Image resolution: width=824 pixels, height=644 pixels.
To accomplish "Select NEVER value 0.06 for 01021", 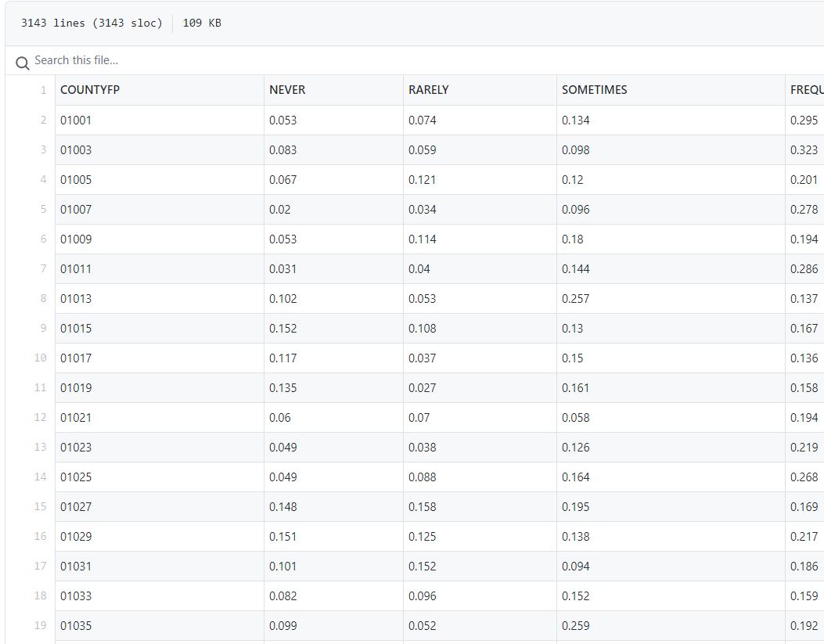I will [x=333, y=418].
